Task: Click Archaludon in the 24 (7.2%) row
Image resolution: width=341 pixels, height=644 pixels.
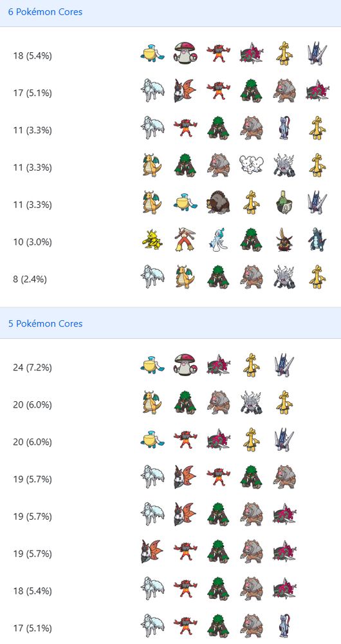Action: (284, 365)
